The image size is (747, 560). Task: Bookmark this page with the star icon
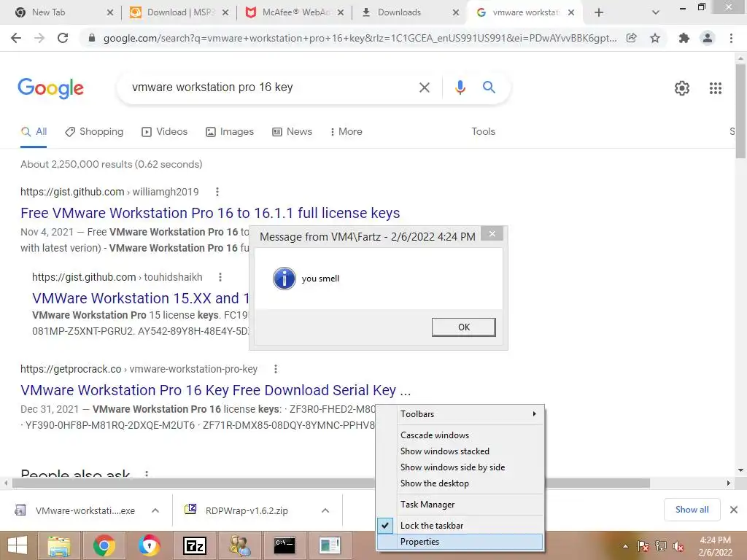[655, 38]
